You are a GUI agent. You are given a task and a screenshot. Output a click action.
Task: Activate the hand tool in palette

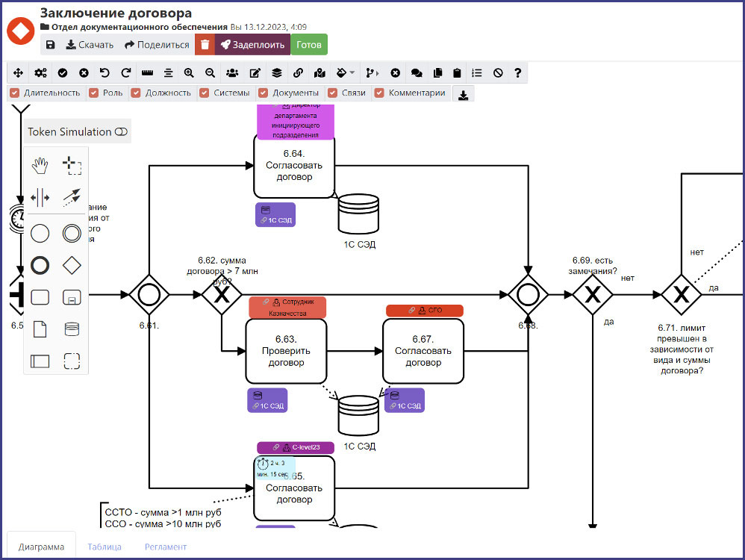[x=40, y=165]
